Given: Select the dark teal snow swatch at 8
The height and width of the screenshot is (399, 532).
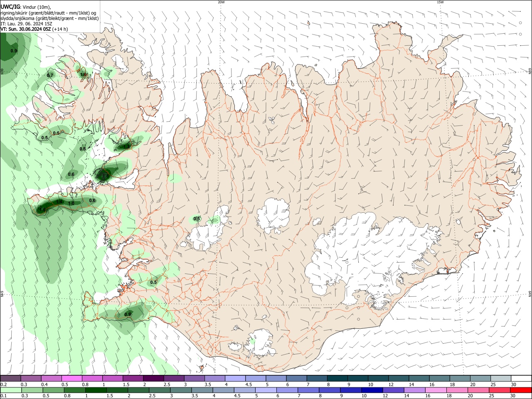Looking at the screenshot, I should tap(337, 378).
